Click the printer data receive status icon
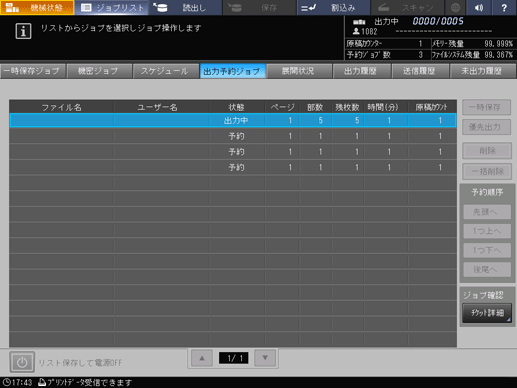The height and width of the screenshot is (388, 517). tap(42, 382)
